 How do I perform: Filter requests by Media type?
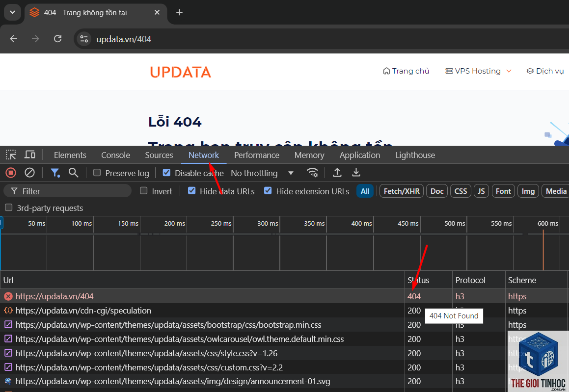pos(556,191)
